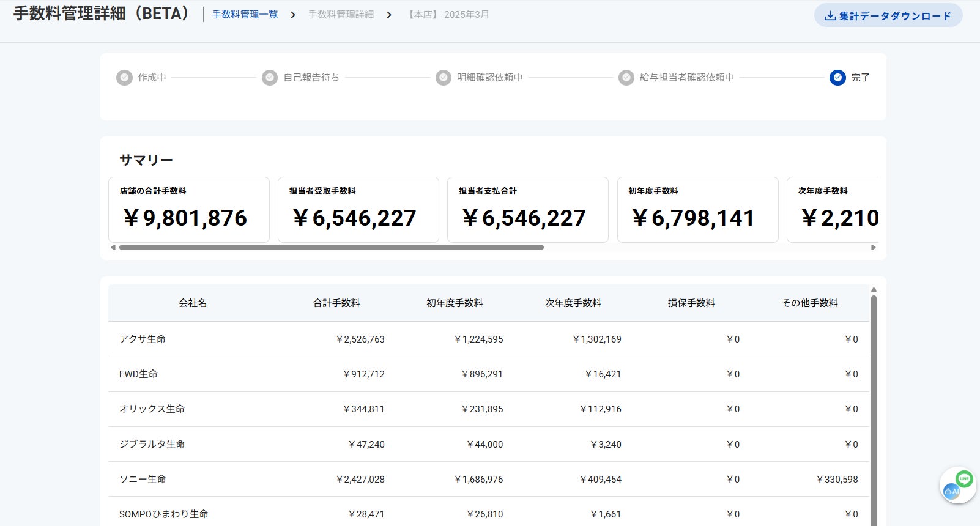Viewport: 980px width, 526px height.
Task: Click the 初年度手数料 summary card
Action: 697,210
